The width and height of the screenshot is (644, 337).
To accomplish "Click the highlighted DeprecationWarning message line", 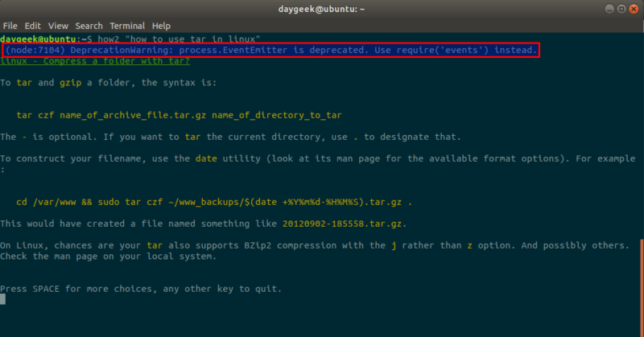I will pyautogui.click(x=271, y=50).
